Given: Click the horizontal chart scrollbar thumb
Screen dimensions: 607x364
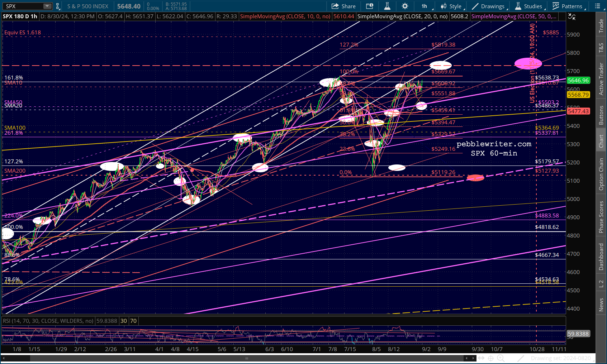Looking at the screenshot, I should pyautogui.click(x=247, y=358).
